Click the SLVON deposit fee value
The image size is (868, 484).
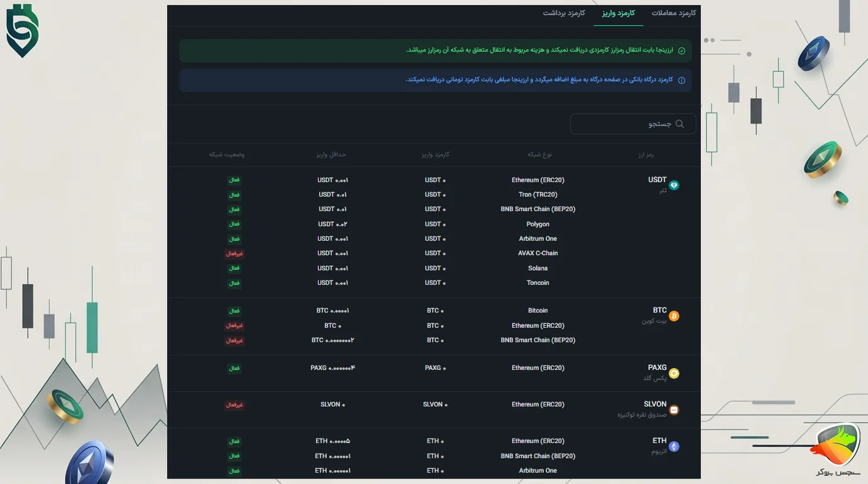435,405
